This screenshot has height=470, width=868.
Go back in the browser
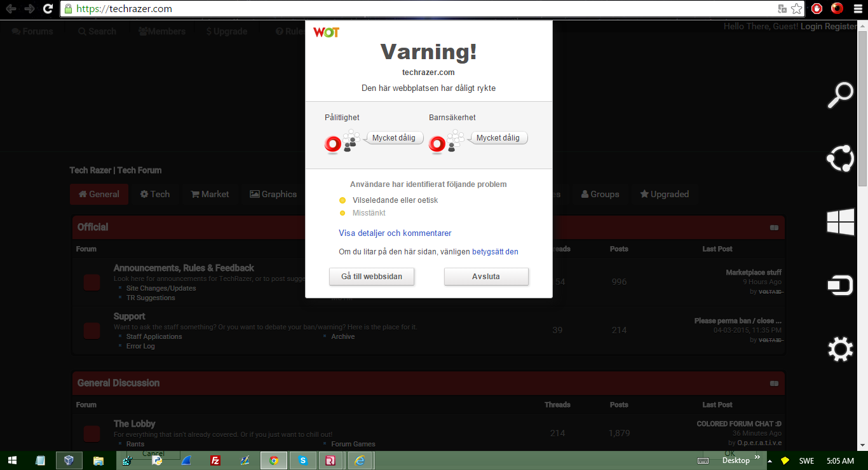[11, 9]
